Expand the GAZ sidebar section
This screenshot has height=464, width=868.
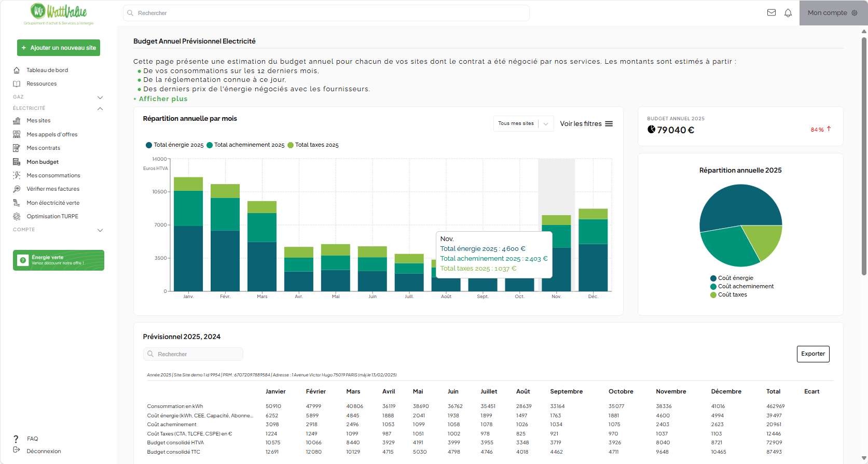tap(100, 97)
